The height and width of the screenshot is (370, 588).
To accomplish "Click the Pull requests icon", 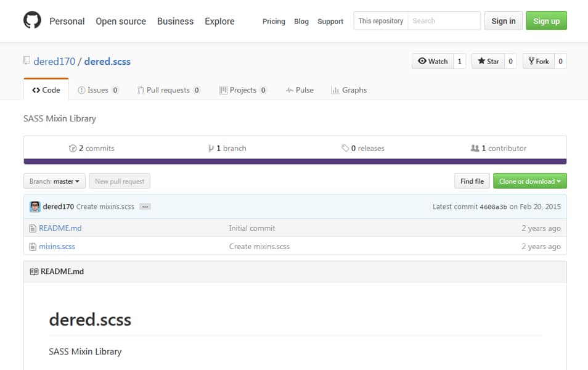I will [141, 90].
